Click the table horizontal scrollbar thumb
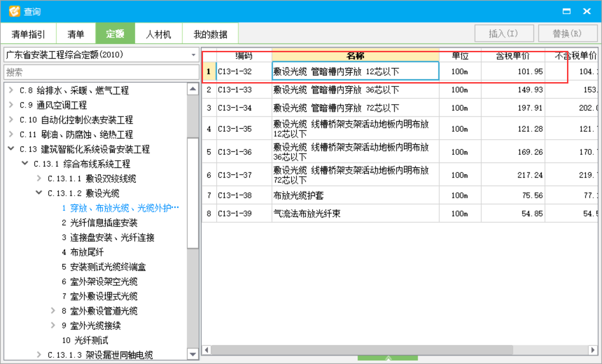Image resolution: width=602 pixels, height=364 pixels. pyautogui.click(x=362, y=350)
